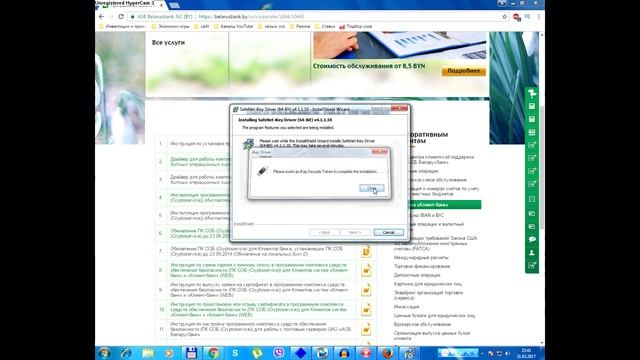
Task: Cancel the SafeNet InstallShield Wizard
Action: click(389, 232)
